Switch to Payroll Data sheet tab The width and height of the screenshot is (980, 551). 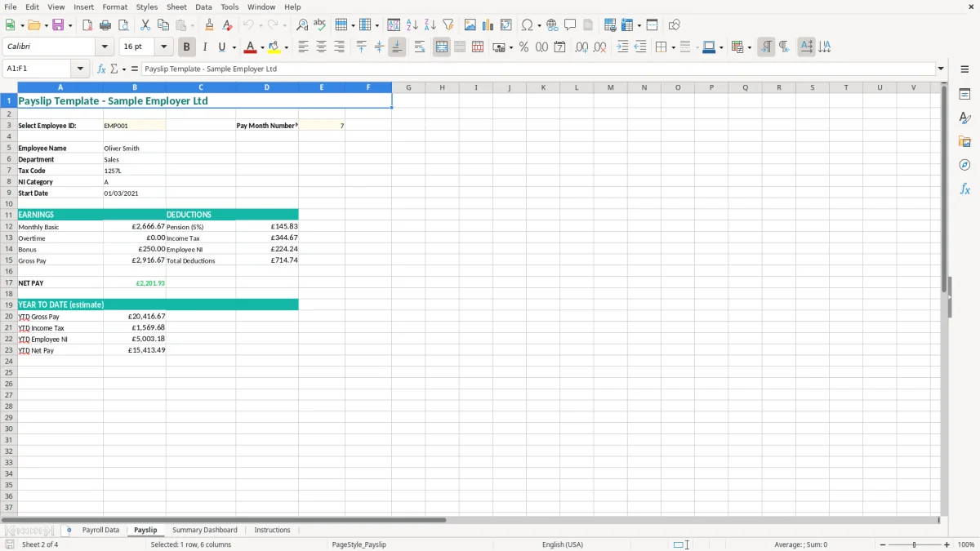pyautogui.click(x=100, y=530)
